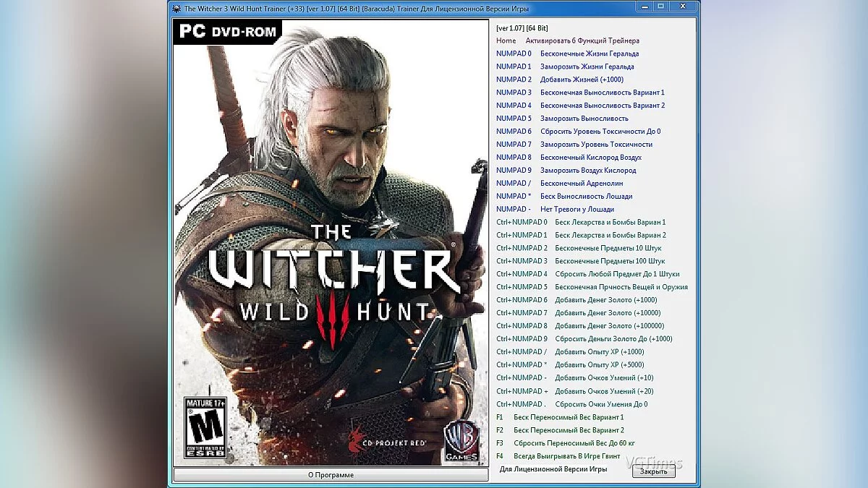Click 'Сбросить Уровень Токсичности До 0'
868x488 pixels.
click(600, 132)
